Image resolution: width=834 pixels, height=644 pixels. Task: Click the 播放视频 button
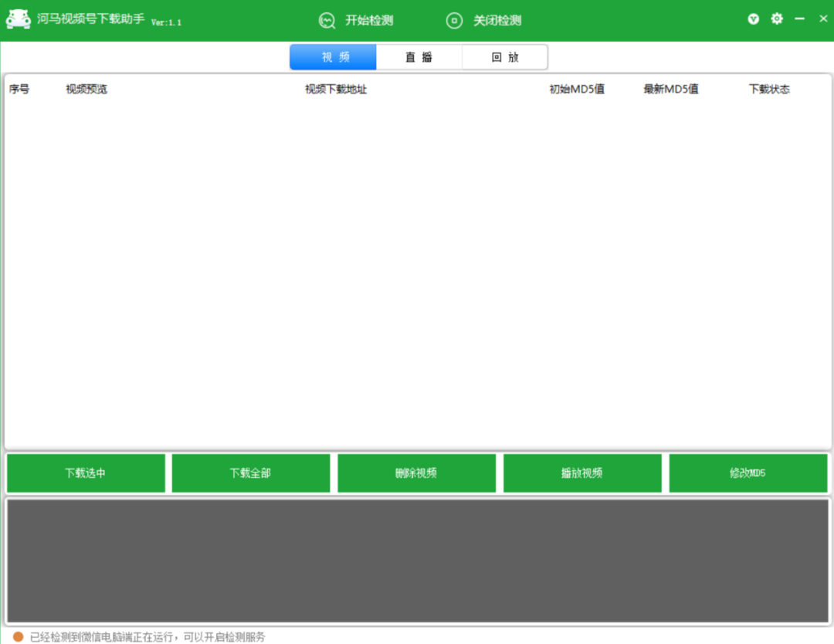[582, 473]
